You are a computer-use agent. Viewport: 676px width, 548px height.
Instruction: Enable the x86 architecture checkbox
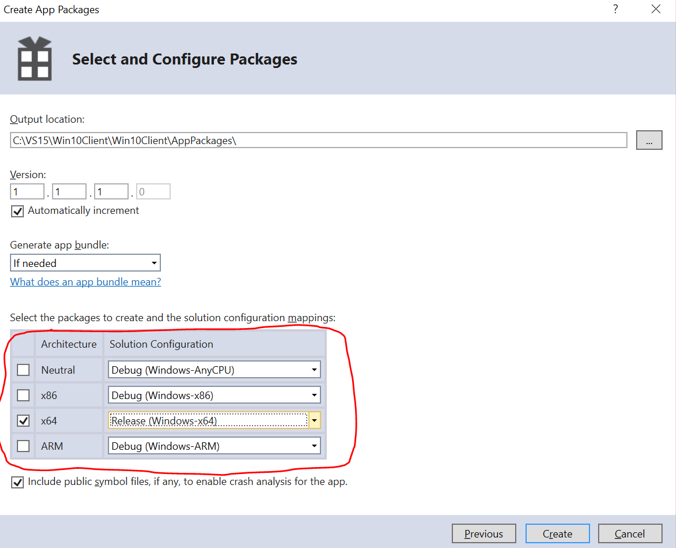pyautogui.click(x=23, y=396)
